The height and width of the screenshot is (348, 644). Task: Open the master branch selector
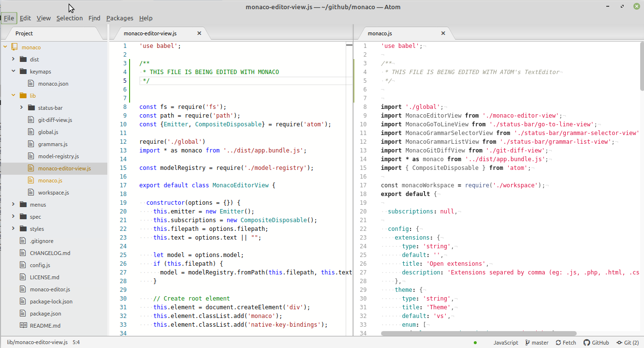[536, 342]
